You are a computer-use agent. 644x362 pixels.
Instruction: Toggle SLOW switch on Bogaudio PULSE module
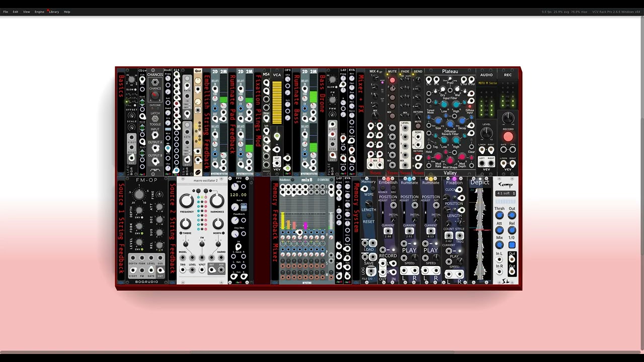(336, 87)
